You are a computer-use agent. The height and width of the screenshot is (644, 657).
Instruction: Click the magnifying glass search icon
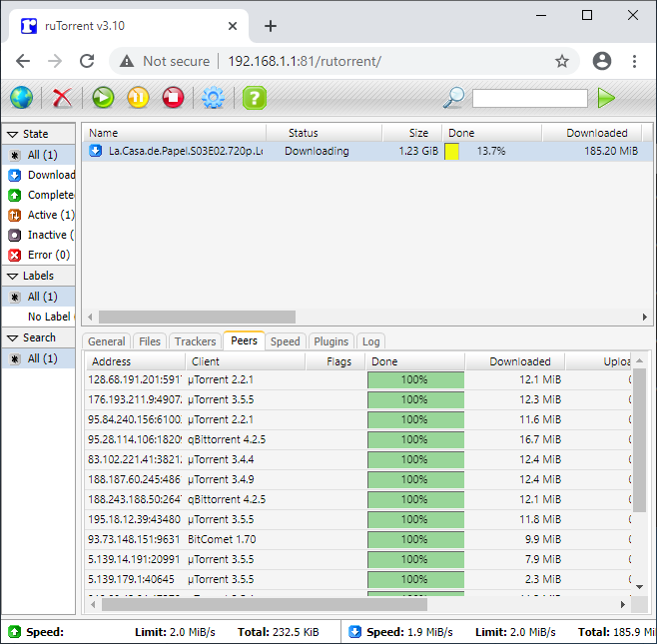tap(454, 98)
